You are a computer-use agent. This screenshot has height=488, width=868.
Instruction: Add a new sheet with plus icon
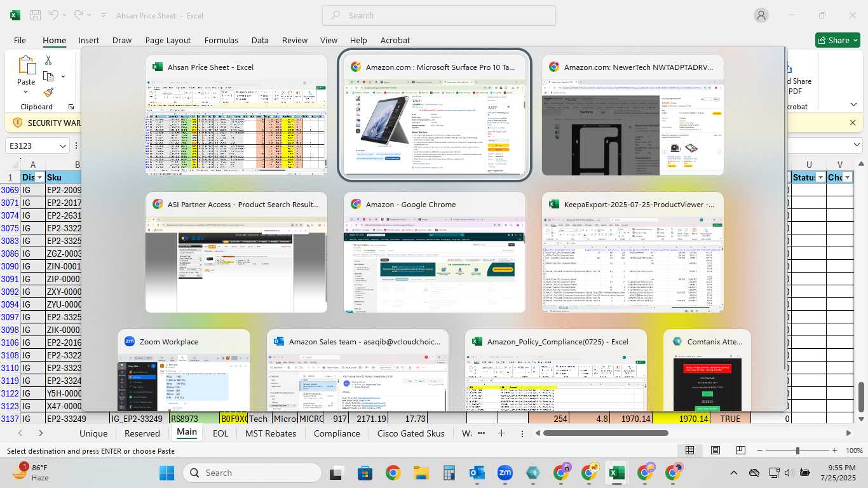coord(501,433)
